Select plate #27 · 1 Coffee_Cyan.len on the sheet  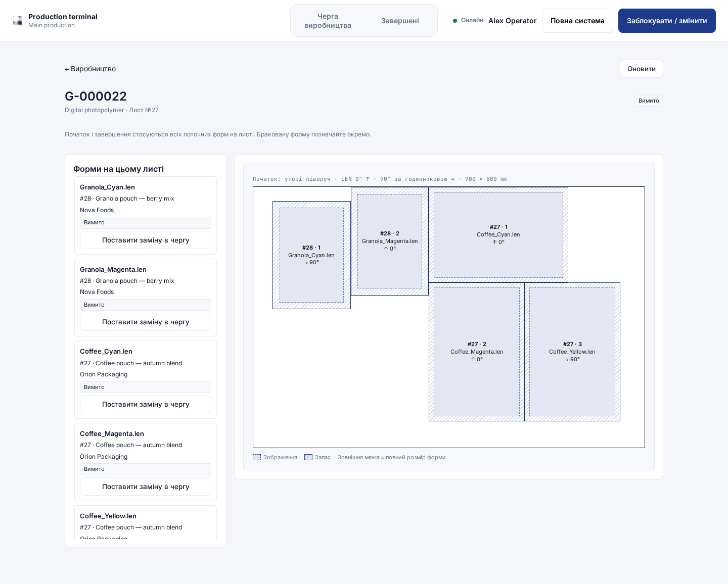pyautogui.click(x=498, y=234)
